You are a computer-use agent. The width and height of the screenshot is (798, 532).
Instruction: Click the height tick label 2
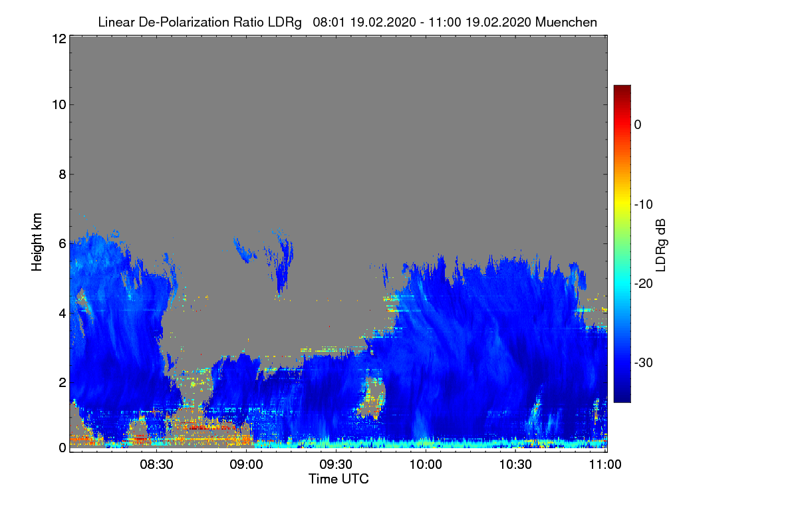pos(62,382)
